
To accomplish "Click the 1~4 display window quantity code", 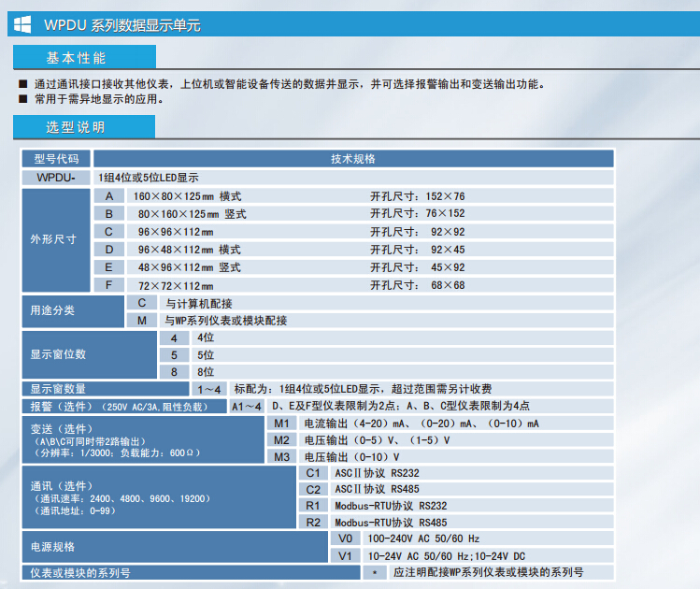I will (x=208, y=389).
